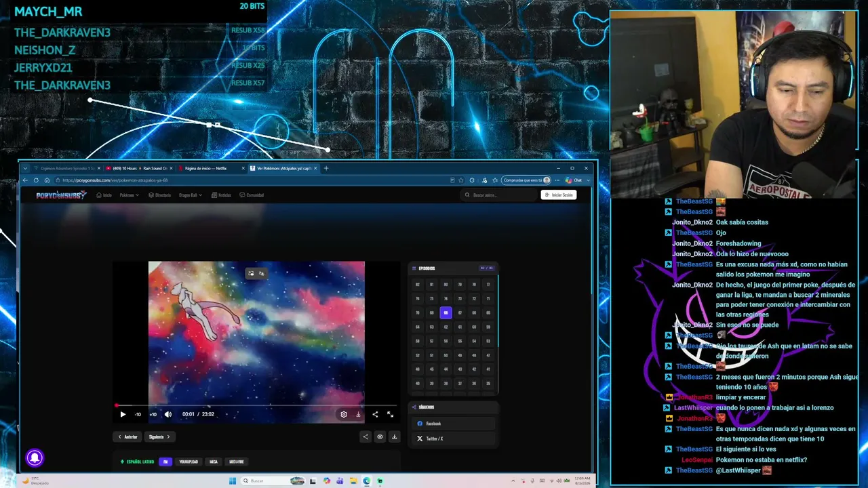Select the Mediafire server option
Viewport: 868px width, 488px height.
coord(237,462)
